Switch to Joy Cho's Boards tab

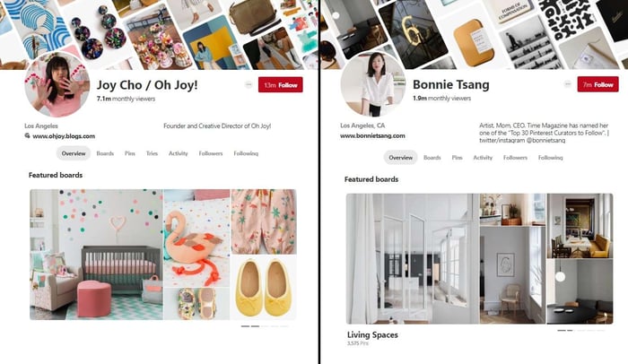coord(105,153)
